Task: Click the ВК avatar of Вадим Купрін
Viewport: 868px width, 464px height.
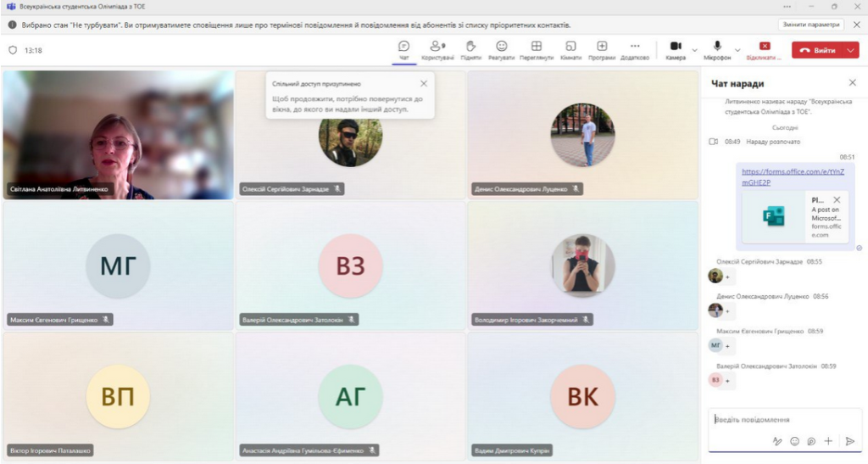Action: [583, 396]
